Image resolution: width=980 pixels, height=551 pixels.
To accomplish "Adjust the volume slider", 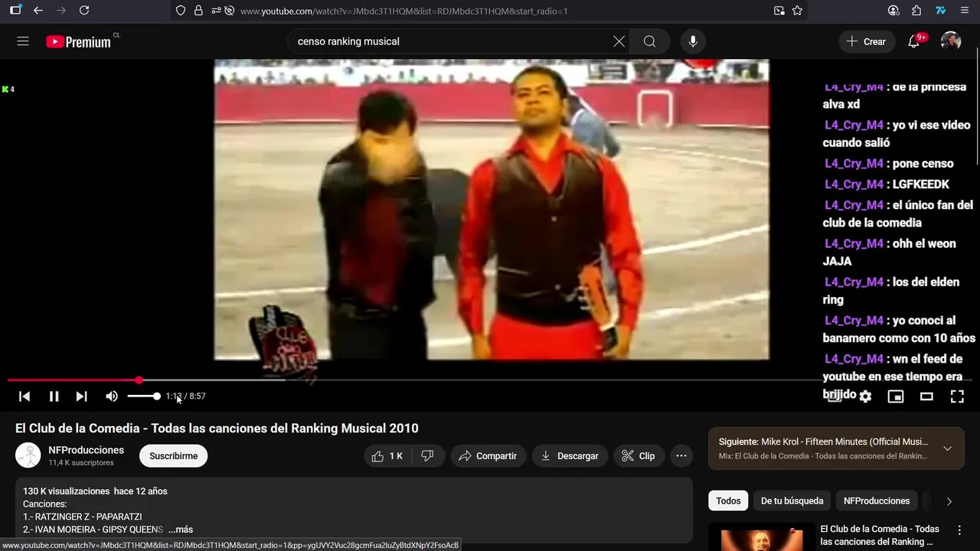I will pos(143,396).
